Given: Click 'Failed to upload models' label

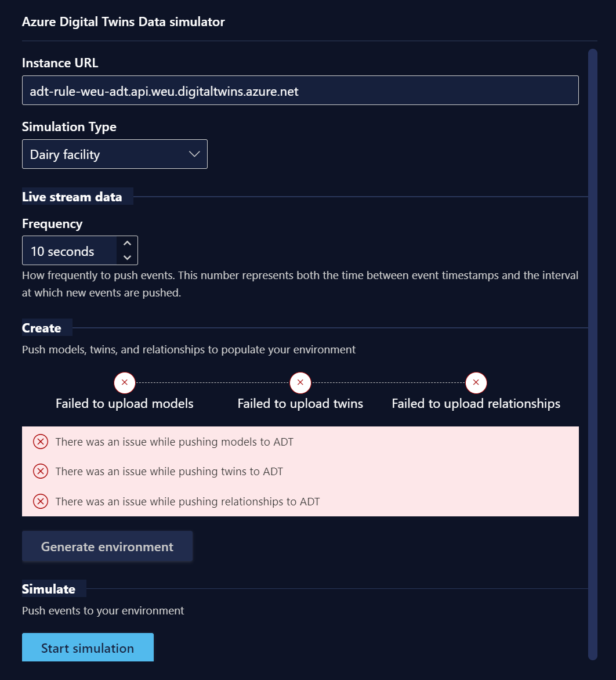Looking at the screenshot, I should point(124,403).
